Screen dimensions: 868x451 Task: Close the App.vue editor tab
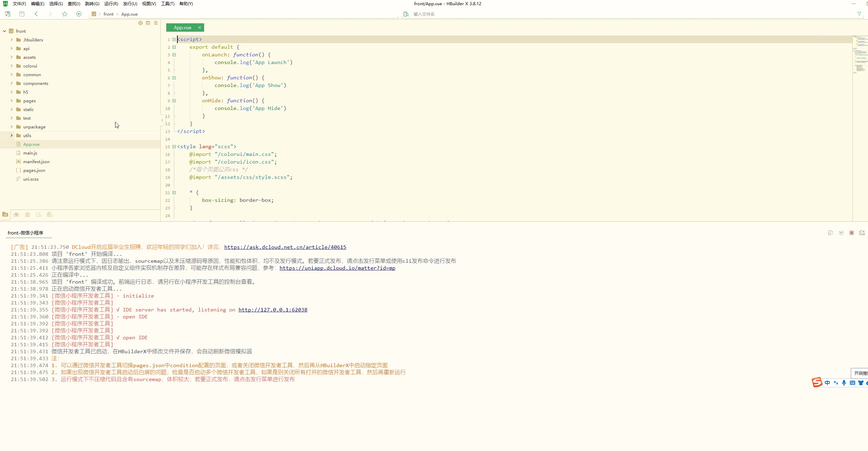(200, 27)
